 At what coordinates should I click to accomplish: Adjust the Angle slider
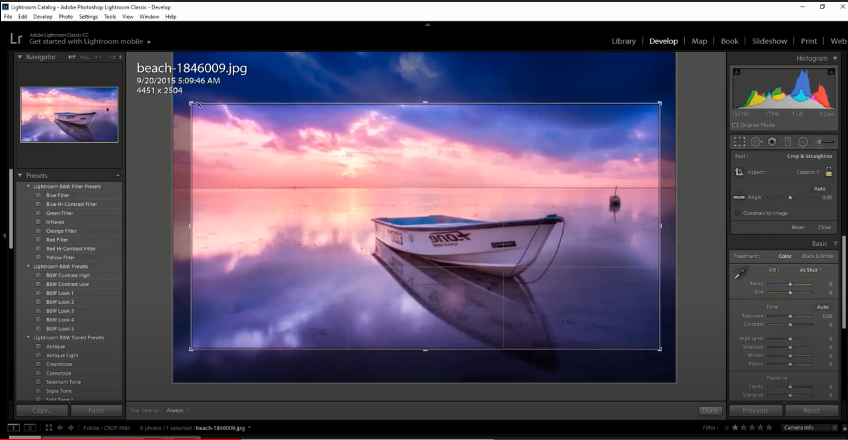790,198
